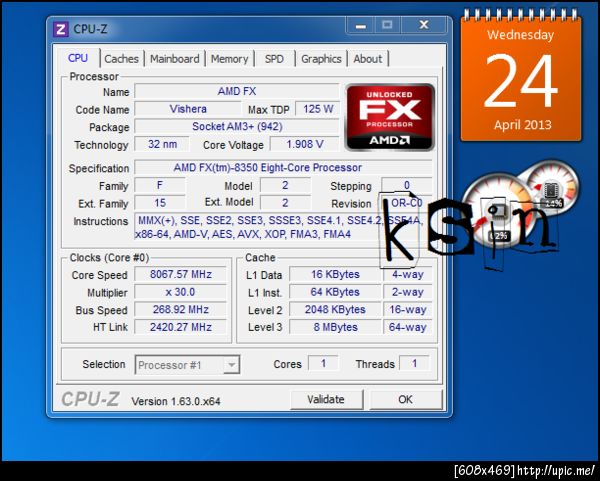Image resolution: width=600 pixels, height=481 pixels.
Task: Click the Bus Speed value 268.92 MHz
Action: (181, 310)
